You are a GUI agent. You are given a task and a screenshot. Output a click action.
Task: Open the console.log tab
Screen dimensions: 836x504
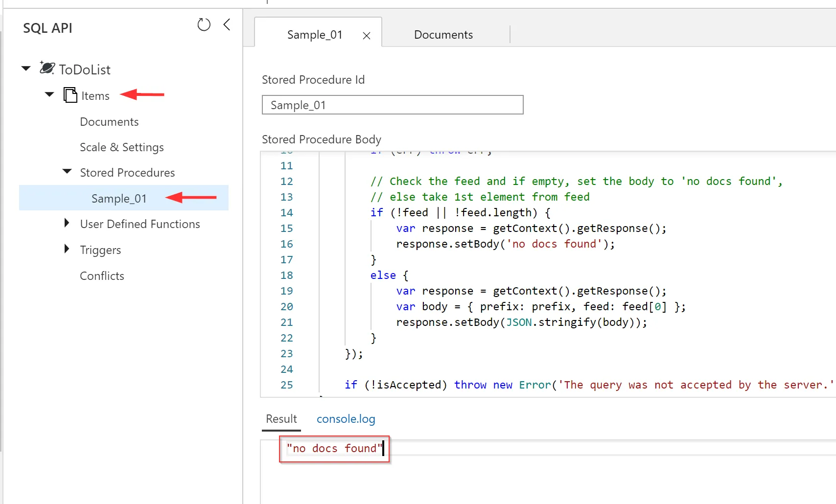point(346,419)
